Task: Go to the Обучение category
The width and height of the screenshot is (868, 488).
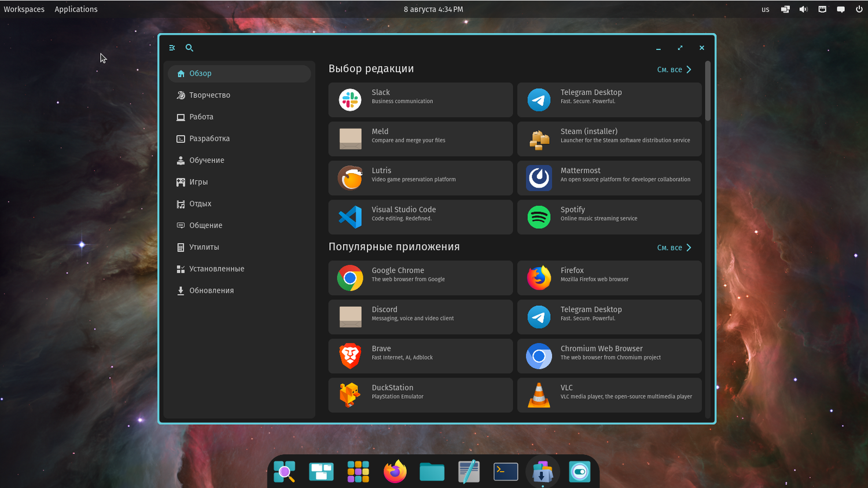Action: (239, 160)
